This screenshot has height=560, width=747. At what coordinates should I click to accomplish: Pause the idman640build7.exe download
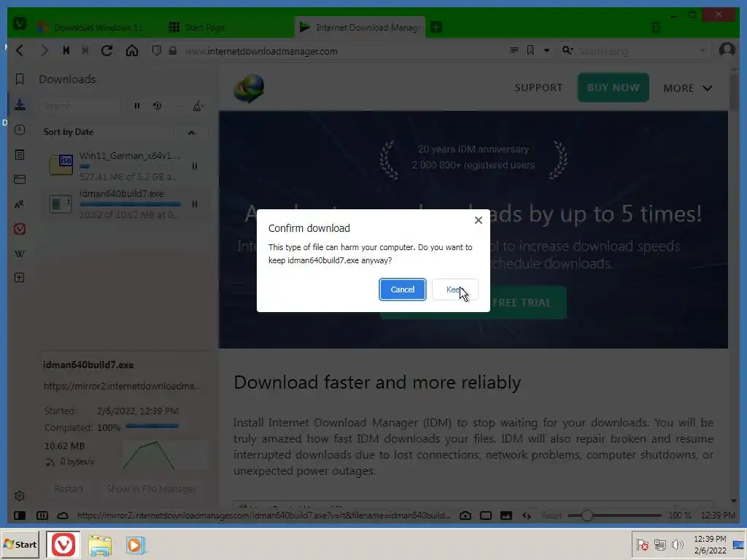click(194, 204)
